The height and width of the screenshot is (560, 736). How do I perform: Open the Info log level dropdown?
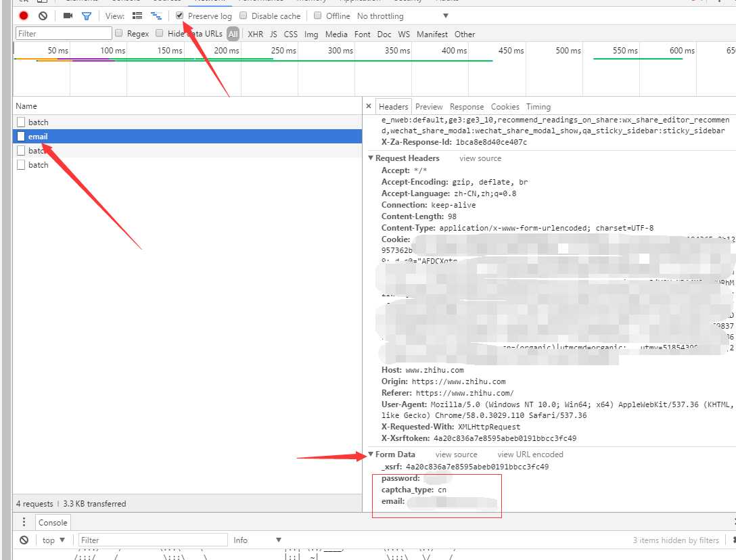click(x=257, y=540)
